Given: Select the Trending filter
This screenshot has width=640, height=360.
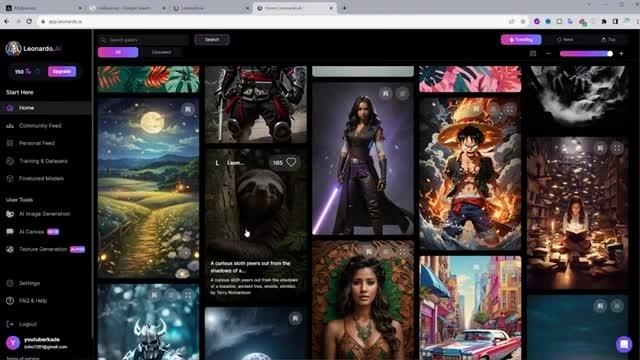Looking at the screenshot, I should click(521, 40).
